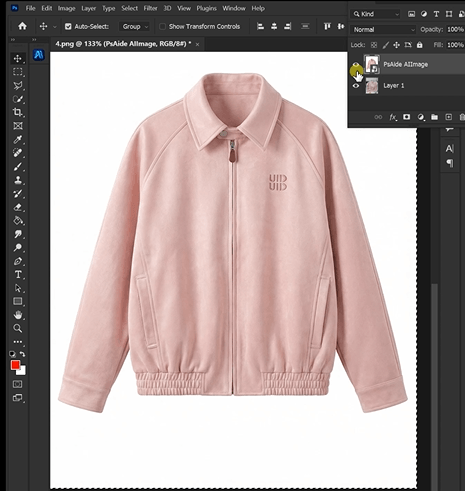Image resolution: width=465 pixels, height=491 pixels.
Task: Select the Eyedropper tool
Action: tap(18, 139)
